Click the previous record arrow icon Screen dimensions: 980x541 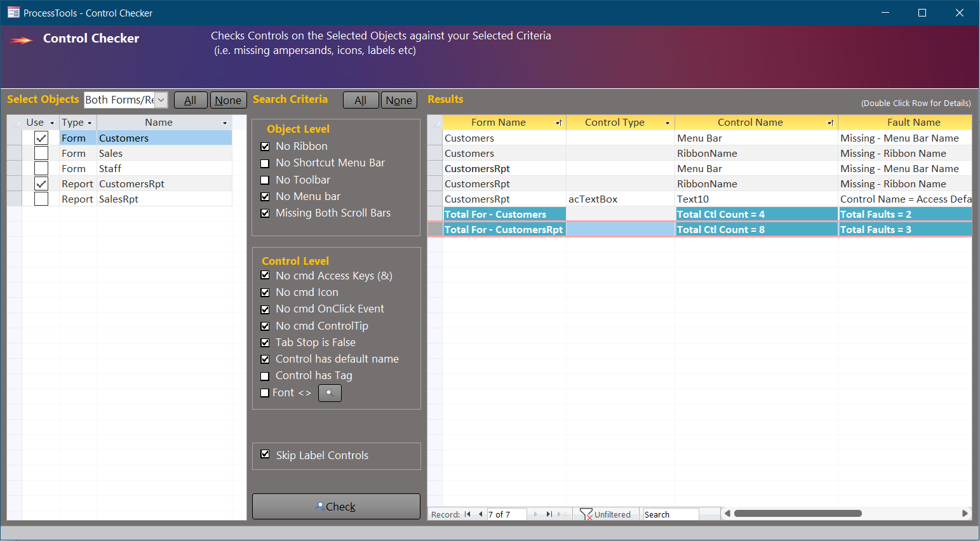pyautogui.click(x=480, y=514)
